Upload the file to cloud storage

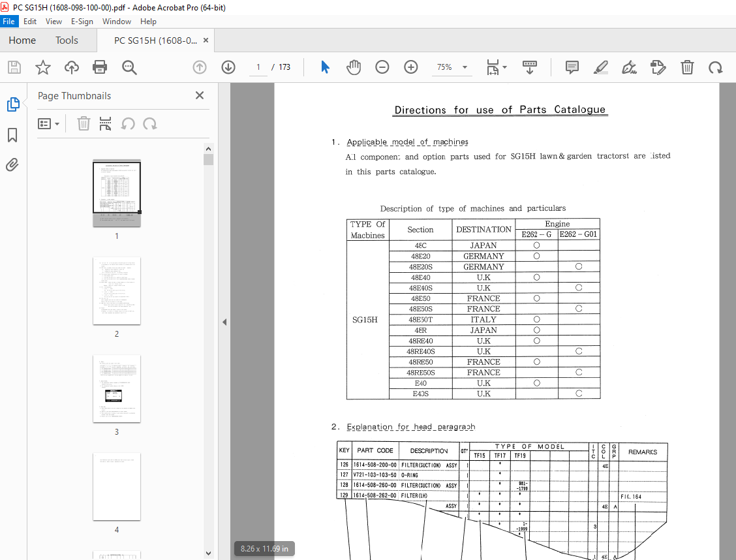click(x=71, y=67)
